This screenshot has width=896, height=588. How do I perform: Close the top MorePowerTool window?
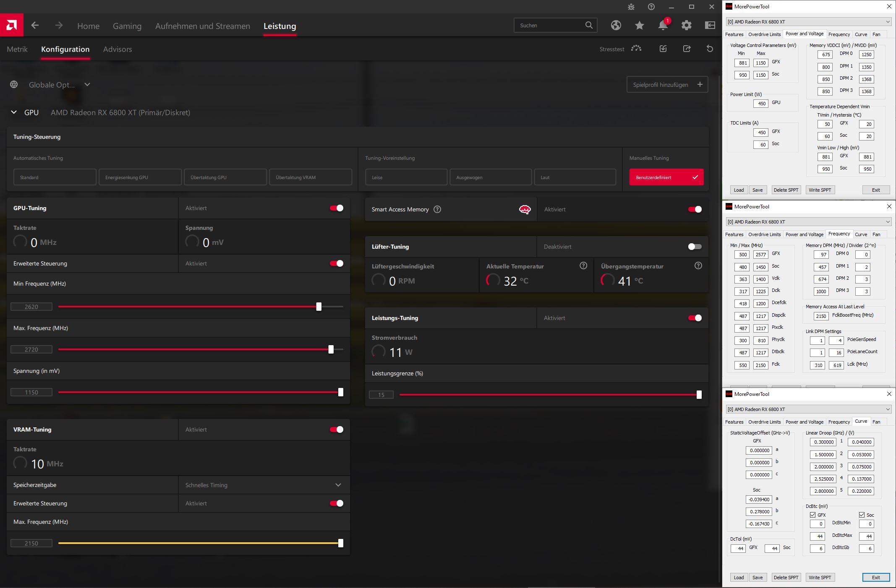(889, 6)
